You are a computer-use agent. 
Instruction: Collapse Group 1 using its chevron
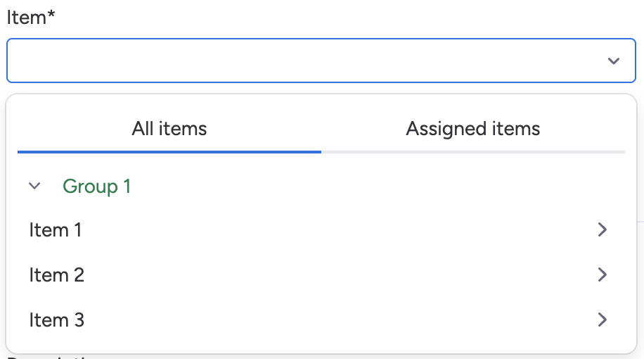coord(34,186)
